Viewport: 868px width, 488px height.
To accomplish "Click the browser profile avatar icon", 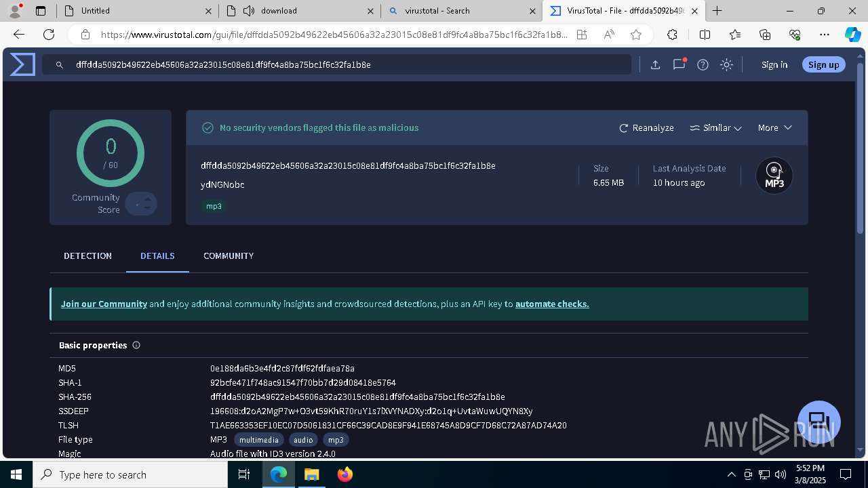I will (15, 11).
